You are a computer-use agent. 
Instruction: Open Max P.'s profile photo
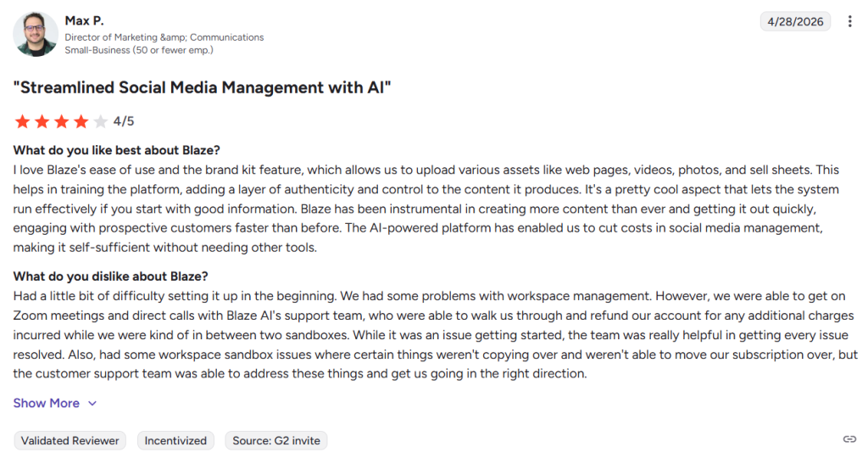point(36,34)
